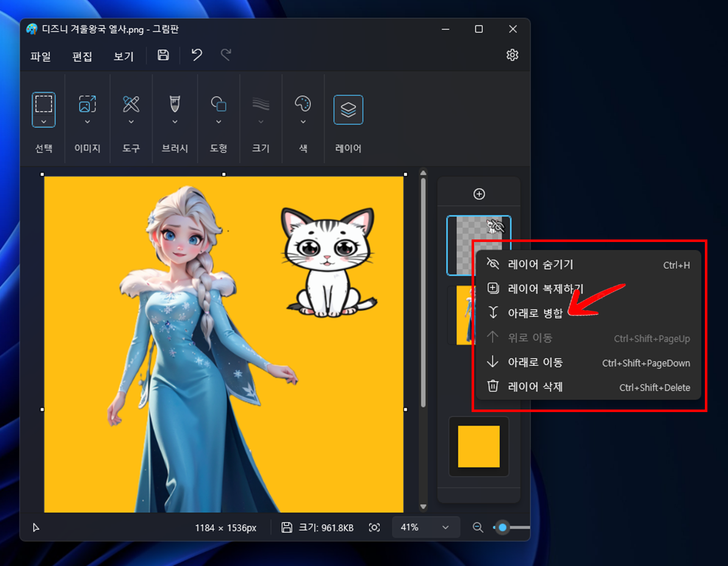Screen dimensions: 728x566
Task: Expand the Image dropdown chevron
Action: (87, 122)
